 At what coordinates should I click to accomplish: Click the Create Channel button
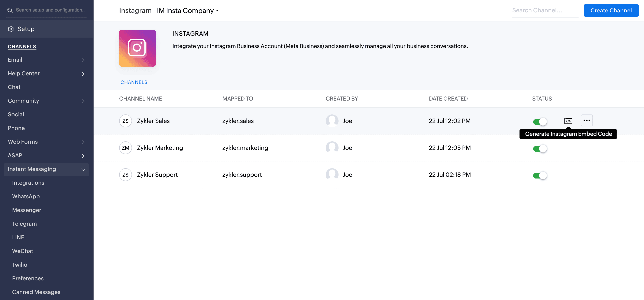click(611, 10)
